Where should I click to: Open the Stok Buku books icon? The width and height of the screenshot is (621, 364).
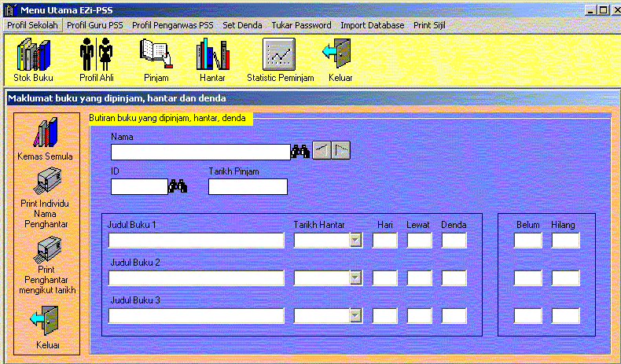(x=32, y=55)
